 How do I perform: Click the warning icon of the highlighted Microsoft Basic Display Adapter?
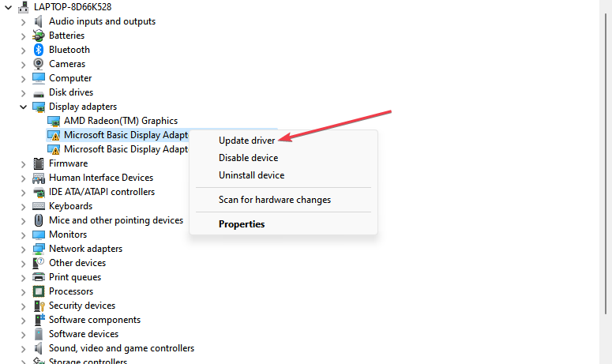[54, 135]
